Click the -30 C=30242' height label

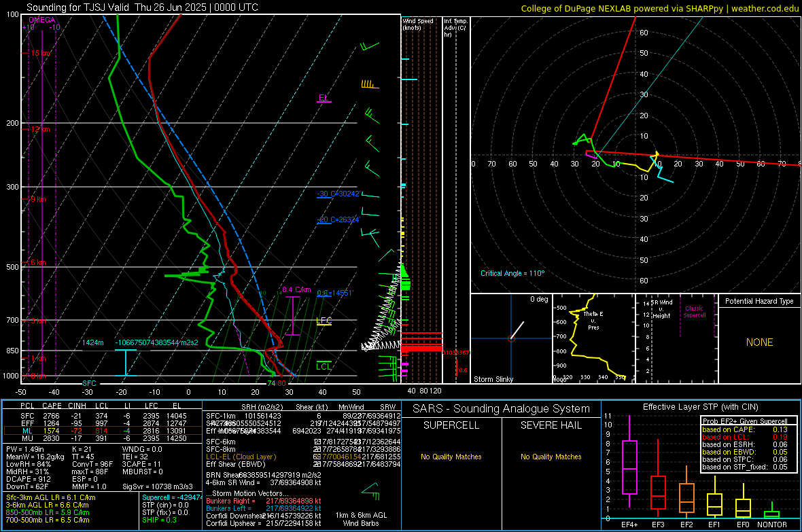pos(339,194)
